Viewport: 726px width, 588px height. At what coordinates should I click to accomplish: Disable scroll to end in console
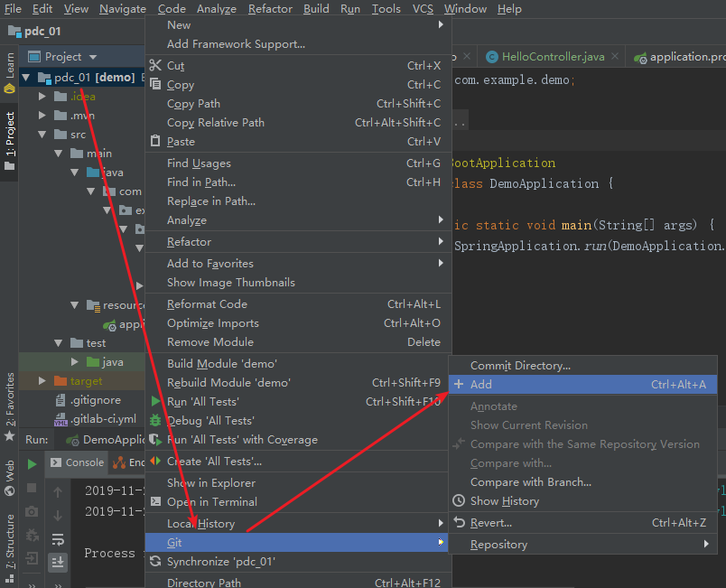(x=58, y=560)
